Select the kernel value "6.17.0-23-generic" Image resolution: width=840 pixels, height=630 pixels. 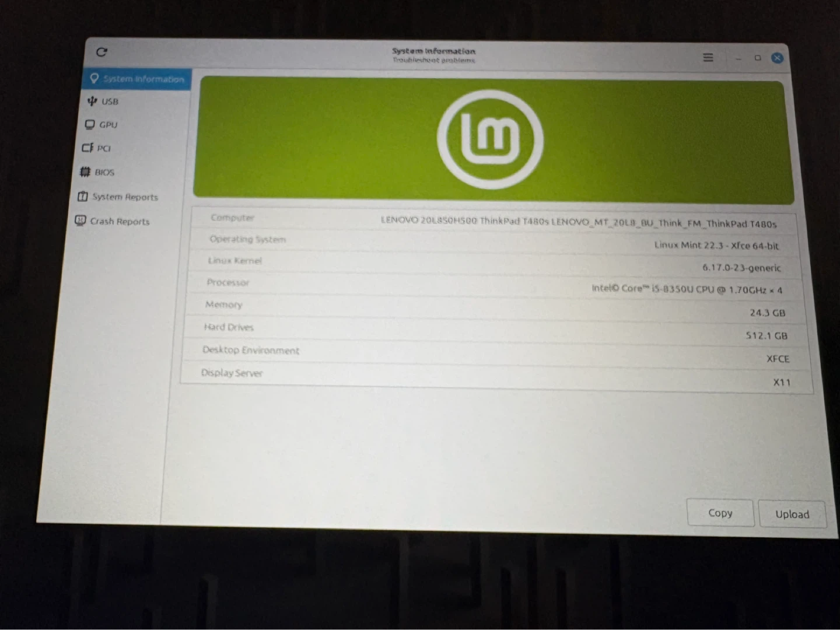[741, 268]
